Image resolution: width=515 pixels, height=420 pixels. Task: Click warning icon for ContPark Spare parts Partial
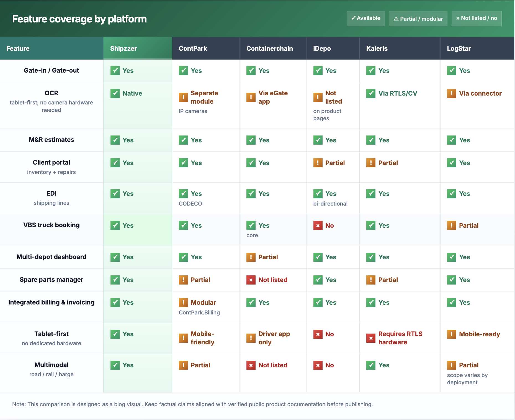pyautogui.click(x=183, y=280)
